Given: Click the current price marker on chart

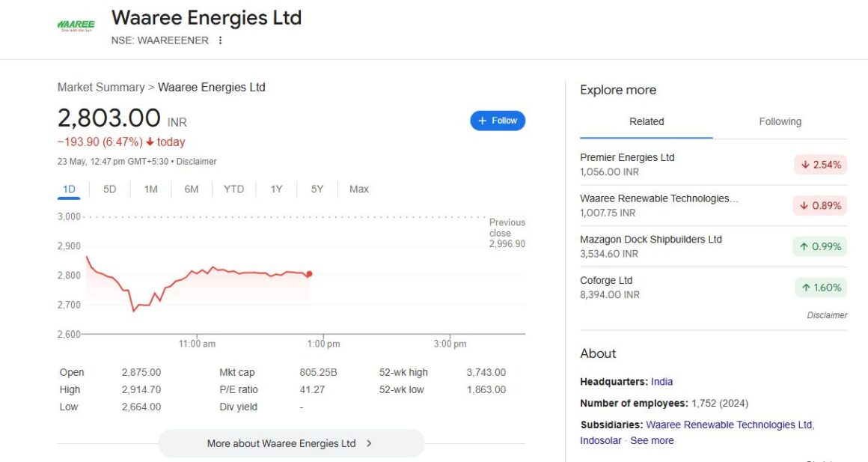Looking at the screenshot, I should click(309, 274).
